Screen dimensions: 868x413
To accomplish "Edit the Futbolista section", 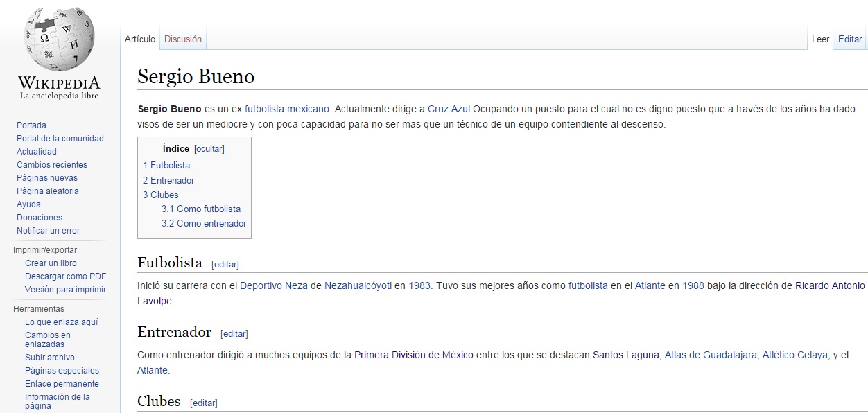I will (225, 265).
